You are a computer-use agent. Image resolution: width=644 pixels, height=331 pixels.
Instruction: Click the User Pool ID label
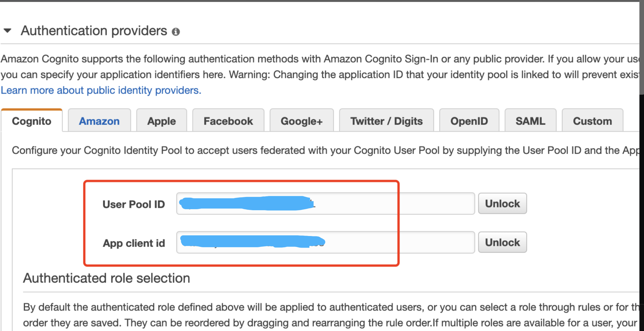click(134, 204)
